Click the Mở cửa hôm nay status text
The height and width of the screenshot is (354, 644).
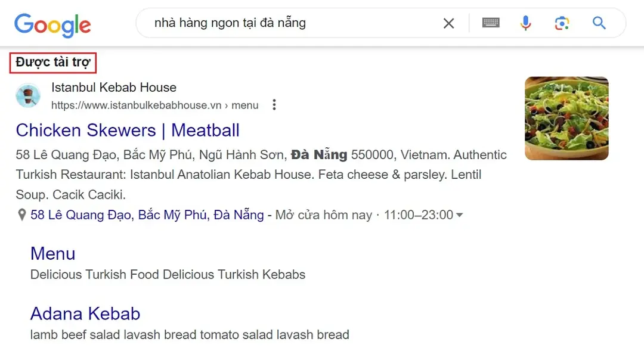click(x=325, y=215)
